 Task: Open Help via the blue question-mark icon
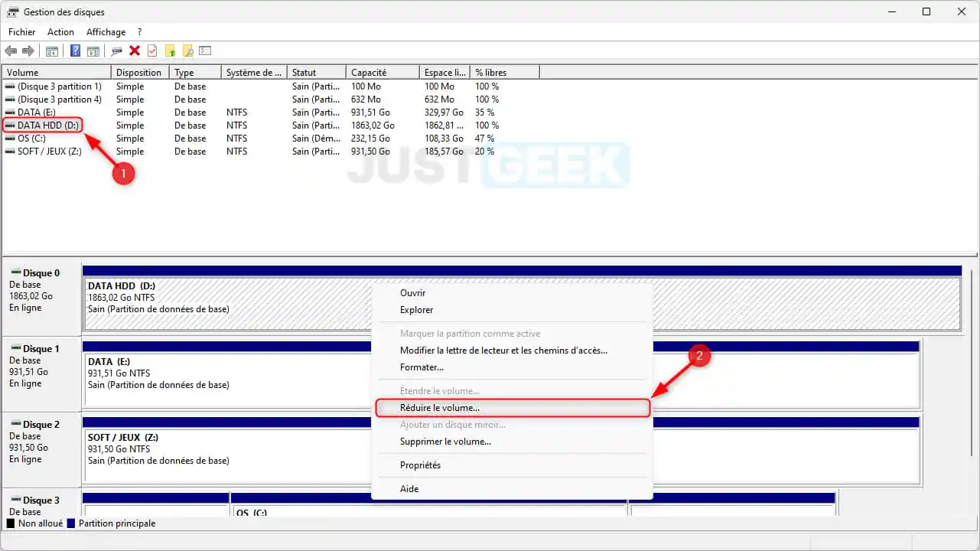tap(75, 51)
